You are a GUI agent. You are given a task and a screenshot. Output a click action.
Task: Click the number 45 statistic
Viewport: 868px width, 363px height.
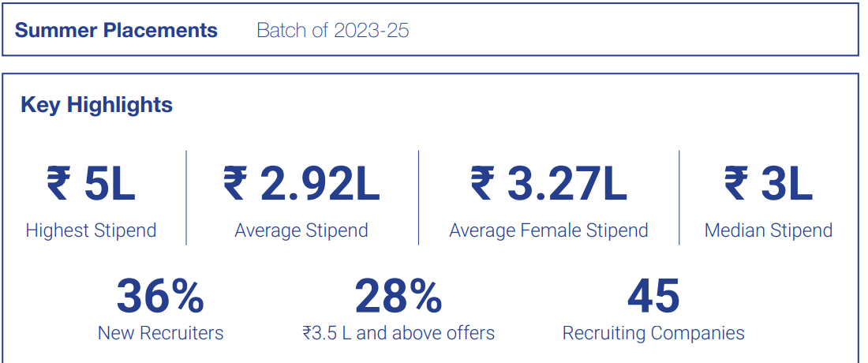tap(653, 297)
